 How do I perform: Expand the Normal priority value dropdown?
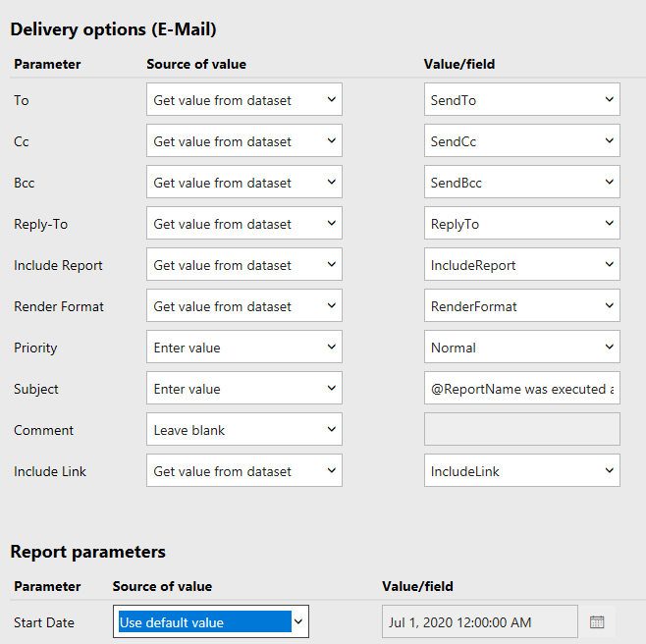click(x=521, y=348)
